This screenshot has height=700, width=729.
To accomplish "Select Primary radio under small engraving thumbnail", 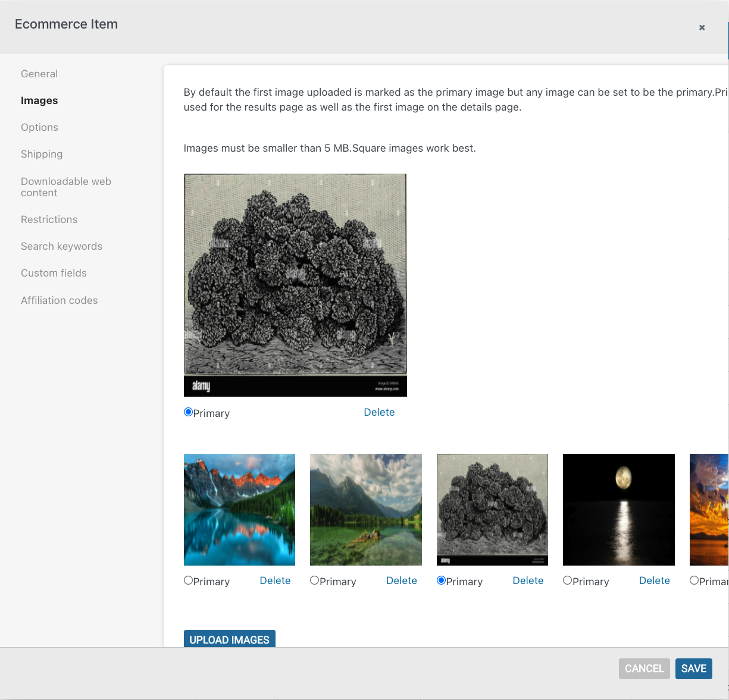I will tap(441, 580).
